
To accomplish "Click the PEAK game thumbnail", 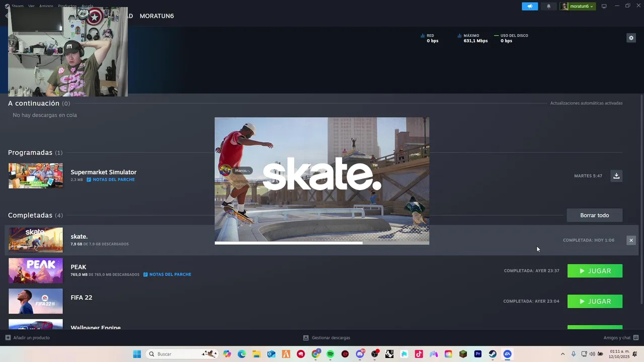I will pyautogui.click(x=36, y=270).
